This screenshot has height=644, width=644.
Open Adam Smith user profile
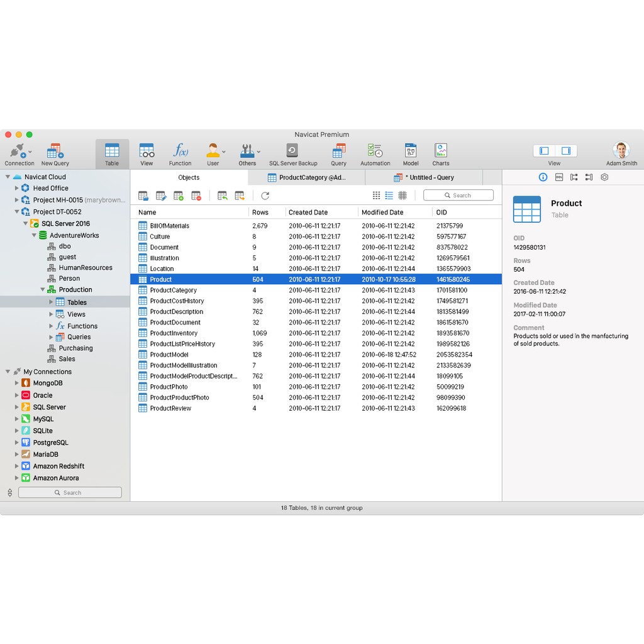click(621, 154)
